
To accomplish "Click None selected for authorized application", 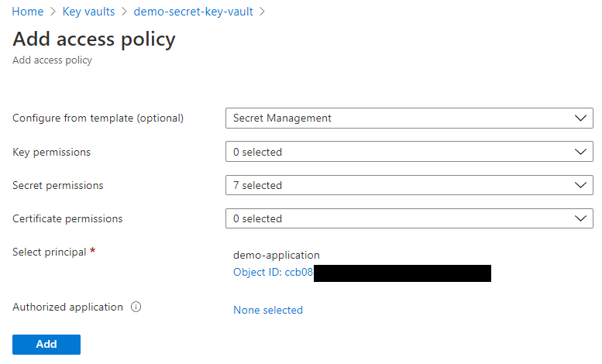I will point(268,310).
